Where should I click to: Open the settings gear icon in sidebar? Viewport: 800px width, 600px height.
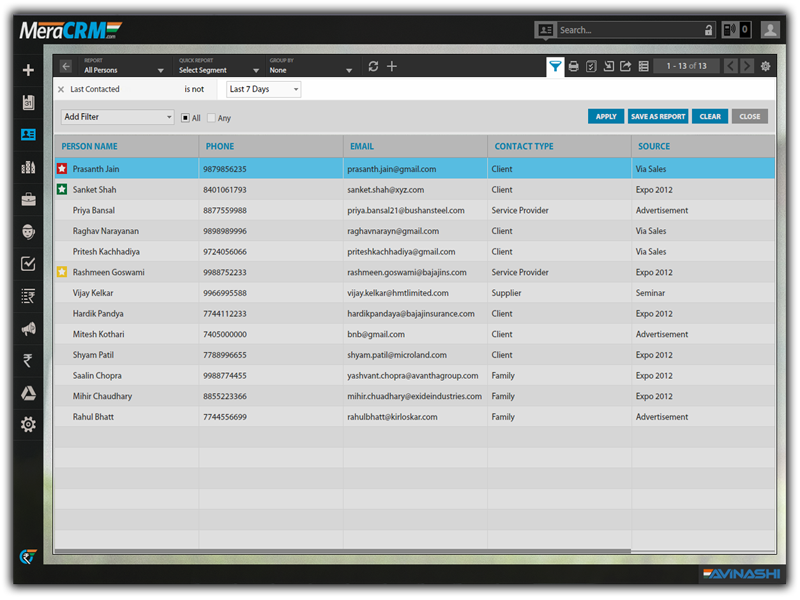tap(28, 424)
